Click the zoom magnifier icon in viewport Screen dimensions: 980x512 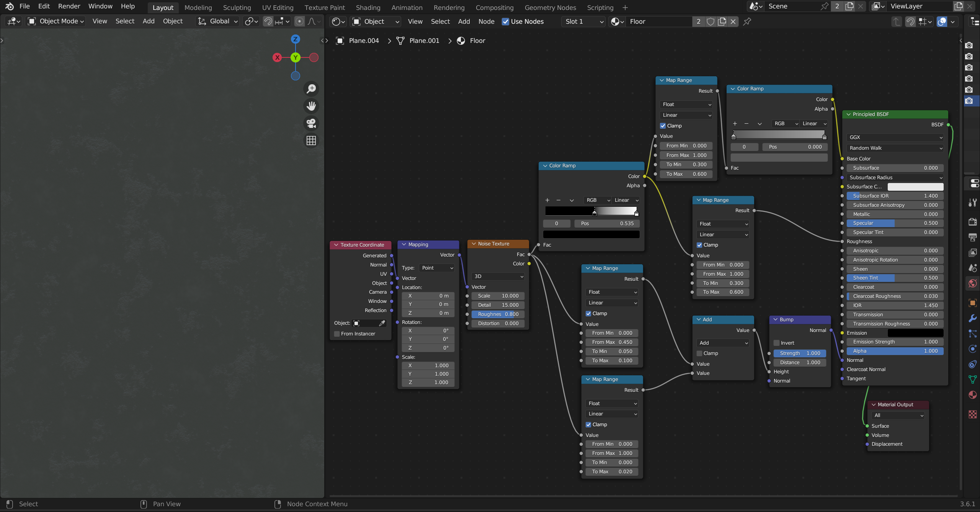tap(311, 89)
